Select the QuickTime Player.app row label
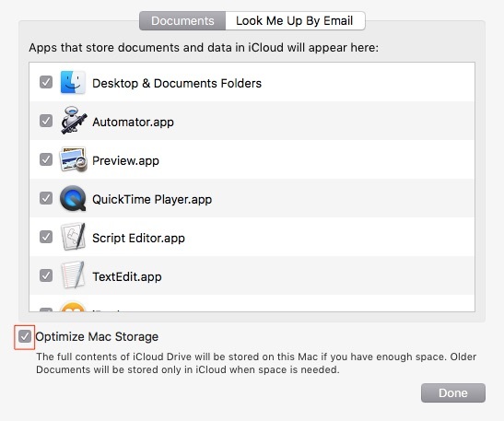Screen dimensions: 504x421 point(152,199)
